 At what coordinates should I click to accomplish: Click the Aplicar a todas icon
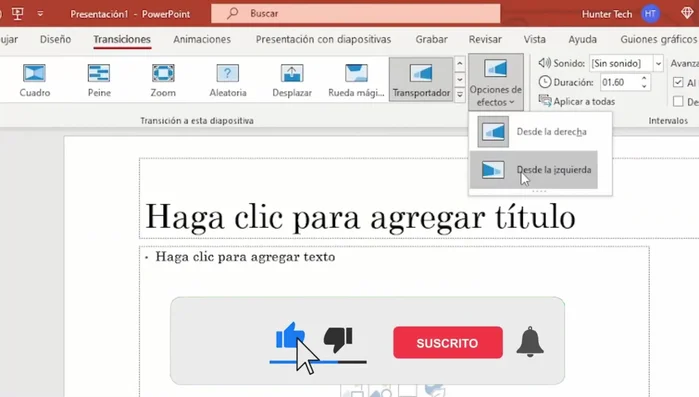point(545,101)
